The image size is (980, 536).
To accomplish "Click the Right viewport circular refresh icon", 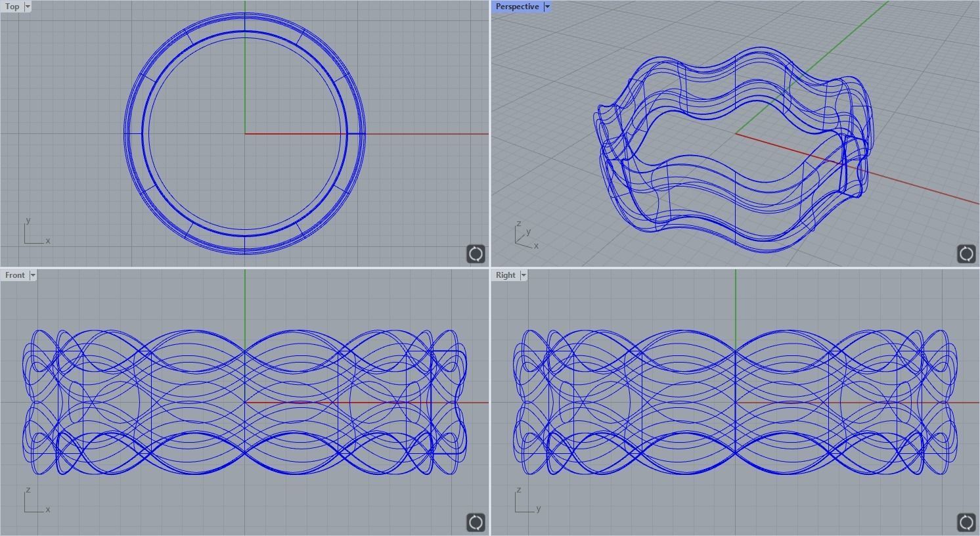I will coord(966,522).
